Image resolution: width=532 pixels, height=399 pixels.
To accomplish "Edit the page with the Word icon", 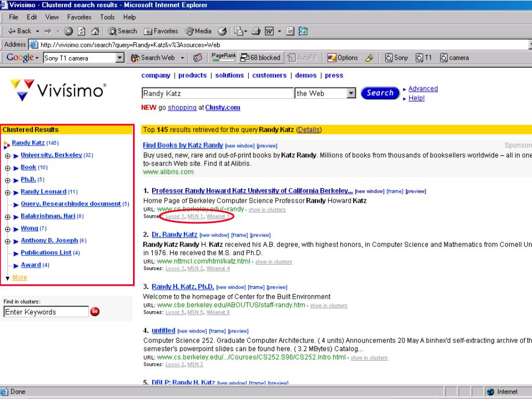I will pos(270,31).
